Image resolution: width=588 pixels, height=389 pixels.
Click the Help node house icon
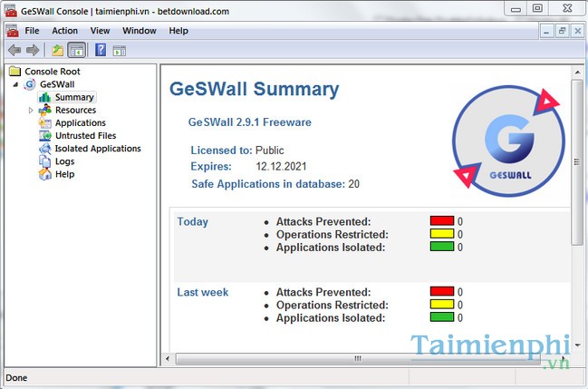pos(45,174)
